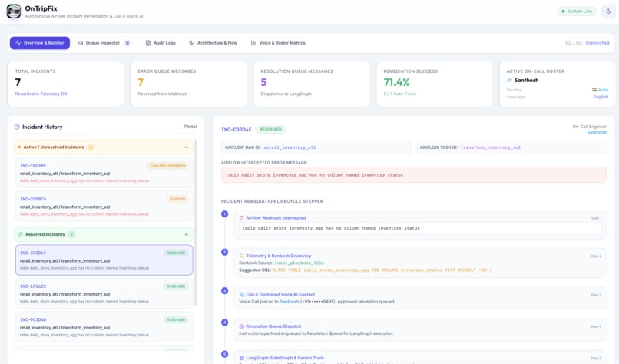Viewport: 619px width, 364px height.
Task: Click the QUEUED status badge
Action: tap(177, 199)
